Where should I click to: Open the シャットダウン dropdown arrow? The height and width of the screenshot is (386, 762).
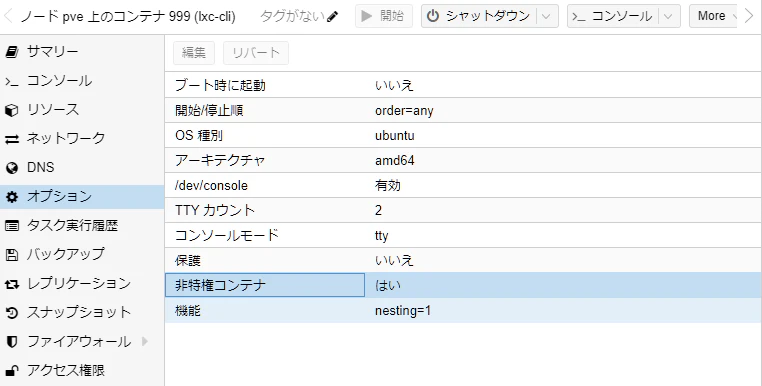tap(546, 17)
